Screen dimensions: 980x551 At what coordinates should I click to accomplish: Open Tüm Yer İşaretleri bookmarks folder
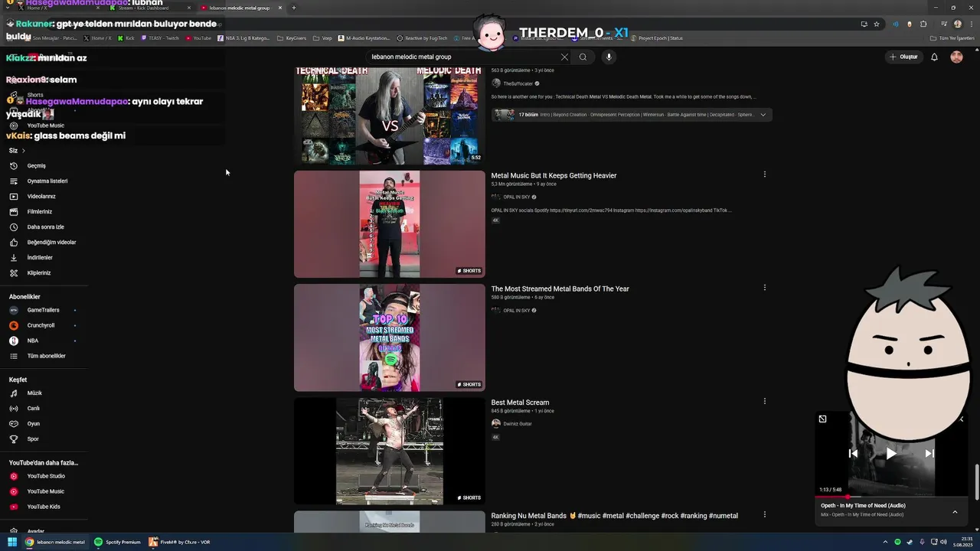click(x=951, y=37)
